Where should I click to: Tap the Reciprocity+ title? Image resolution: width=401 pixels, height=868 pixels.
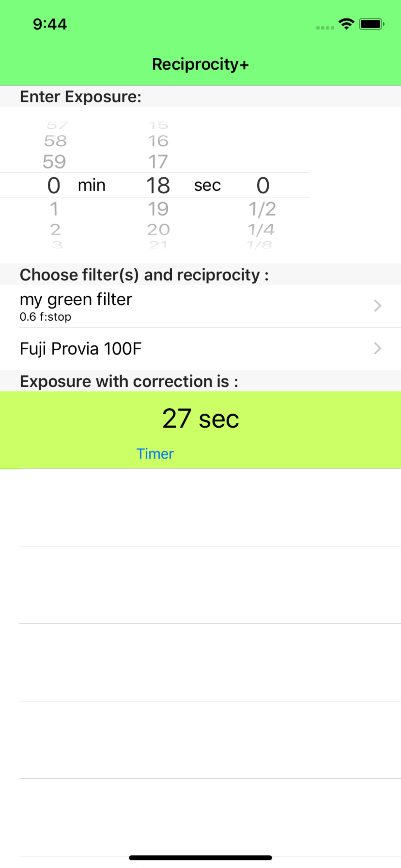pyautogui.click(x=200, y=64)
